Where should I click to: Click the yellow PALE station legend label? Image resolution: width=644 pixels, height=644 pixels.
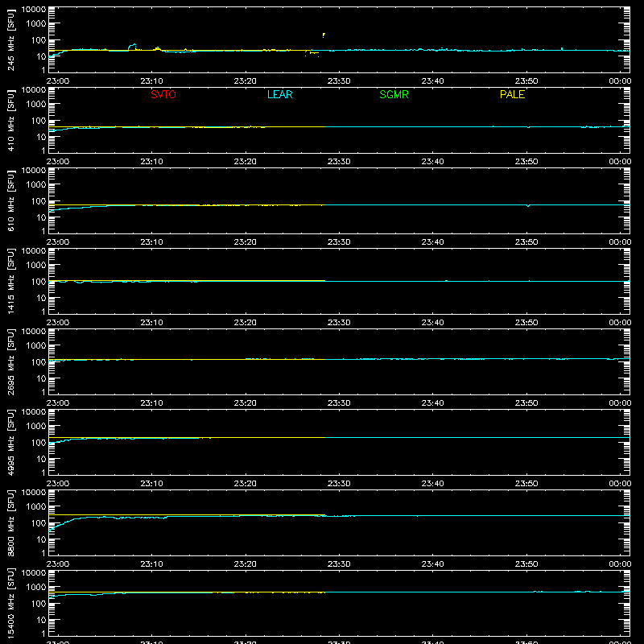click(512, 94)
